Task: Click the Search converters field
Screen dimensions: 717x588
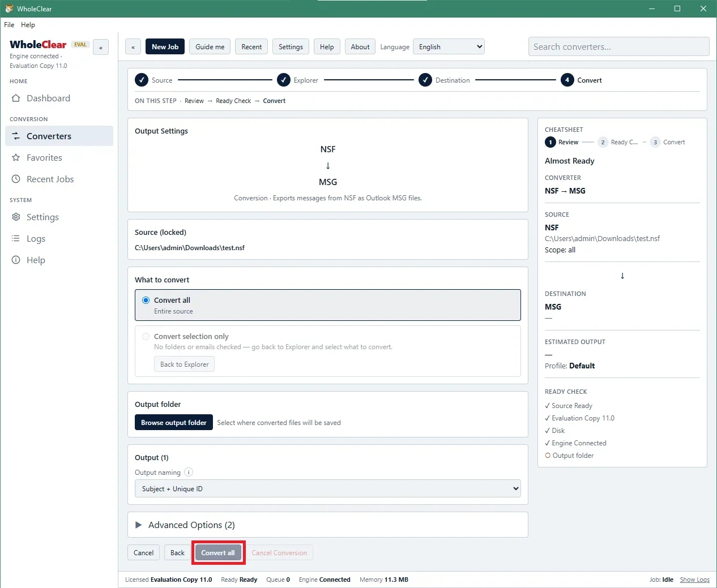Action: click(618, 47)
